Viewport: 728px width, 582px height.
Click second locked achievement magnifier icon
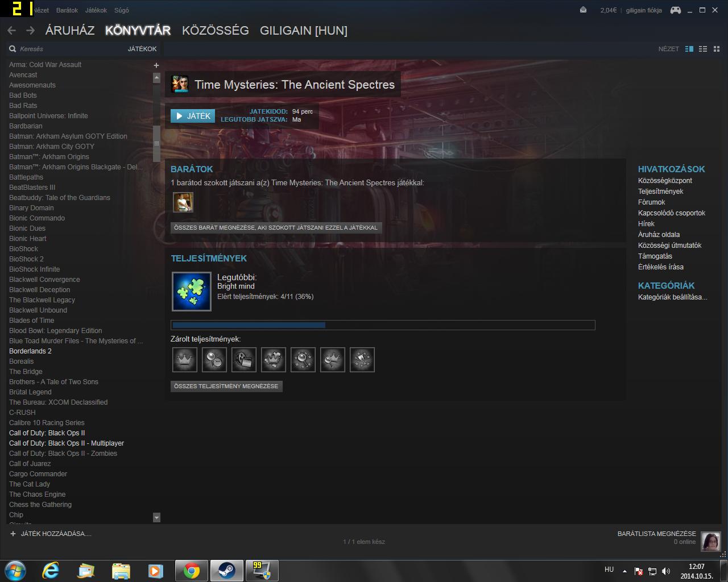click(214, 360)
